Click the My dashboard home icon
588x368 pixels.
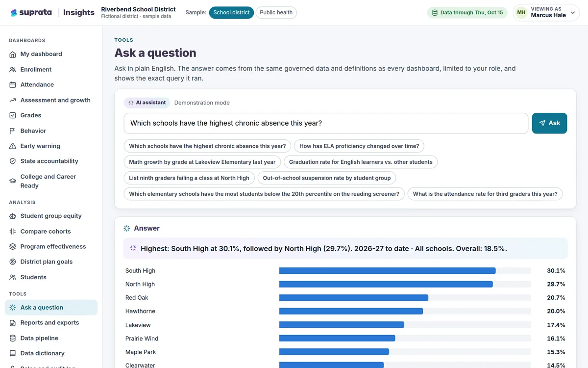coord(13,54)
